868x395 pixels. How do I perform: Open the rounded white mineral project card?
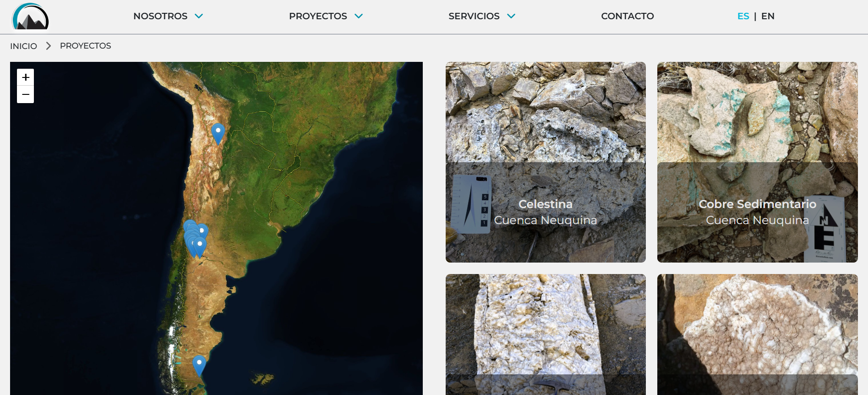757,335
